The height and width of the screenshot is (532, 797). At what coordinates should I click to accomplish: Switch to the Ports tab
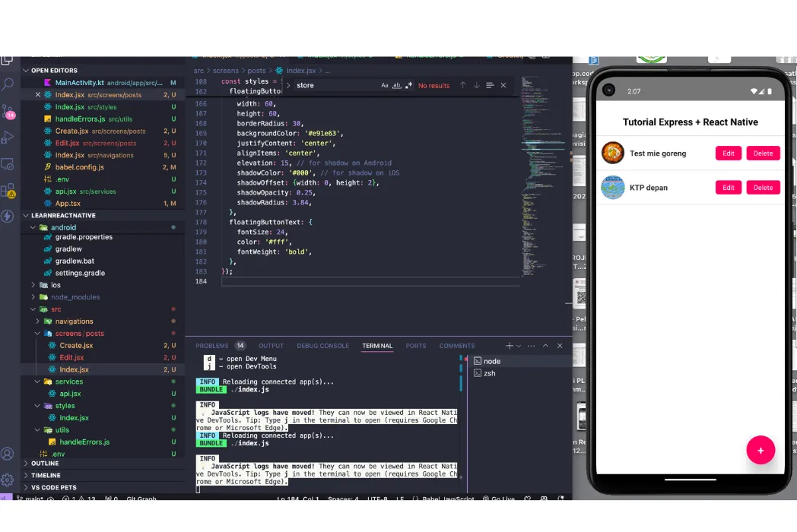pyautogui.click(x=416, y=346)
